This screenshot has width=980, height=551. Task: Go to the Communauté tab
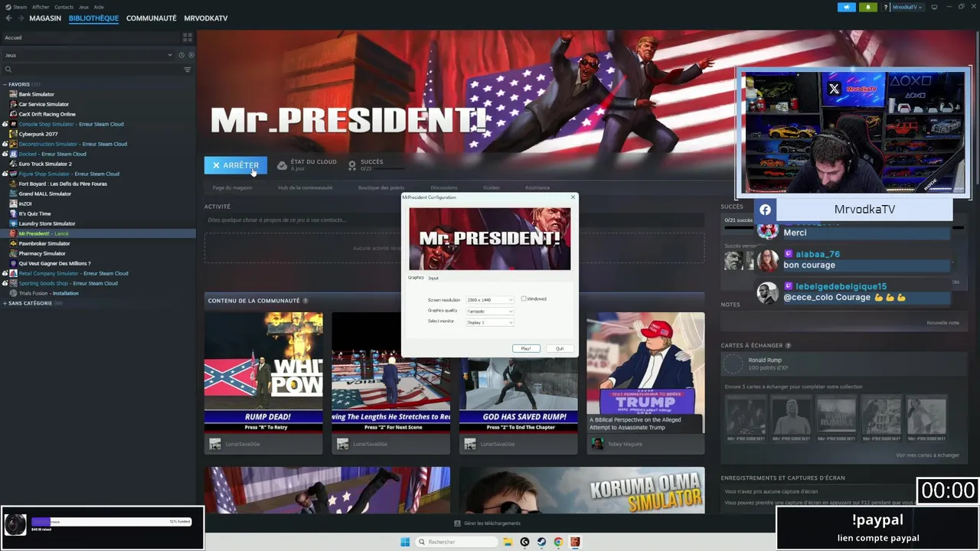pyautogui.click(x=152, y=18)
